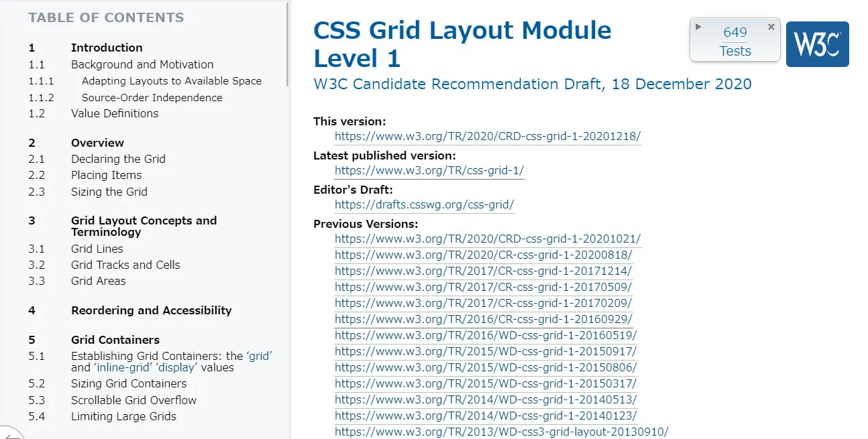The width and height of the screenshot is (868, 439).
Task: Select Adapting Layouts to Available Space
Action: point(172,80)
